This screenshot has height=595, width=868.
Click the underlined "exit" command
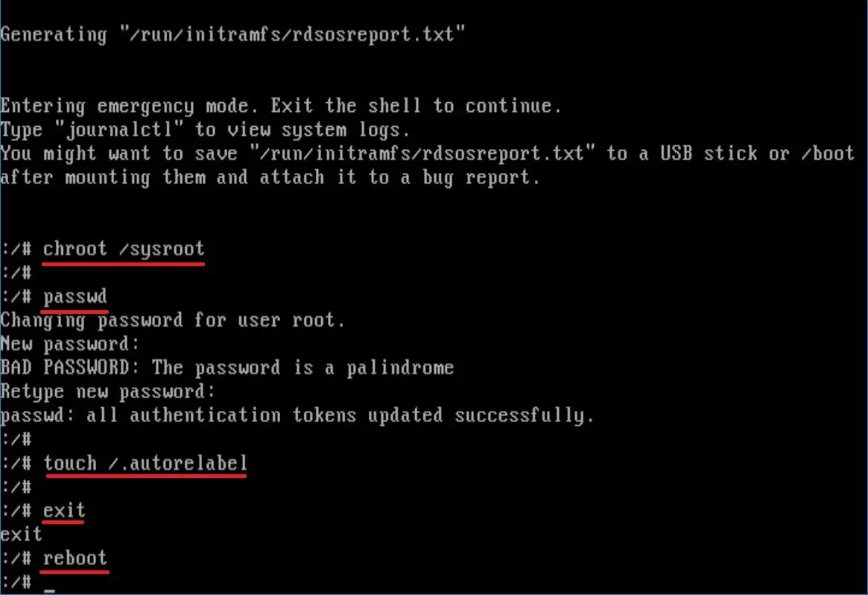coord(64,511)
